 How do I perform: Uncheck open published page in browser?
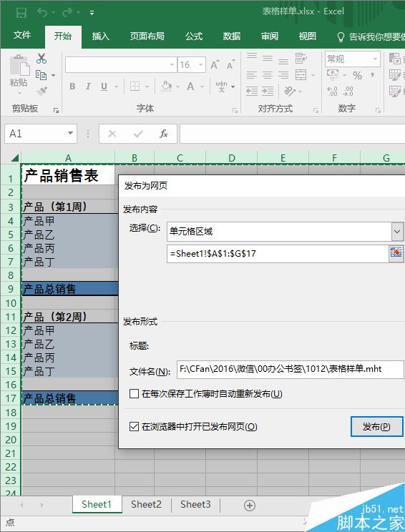click(134, 426)
